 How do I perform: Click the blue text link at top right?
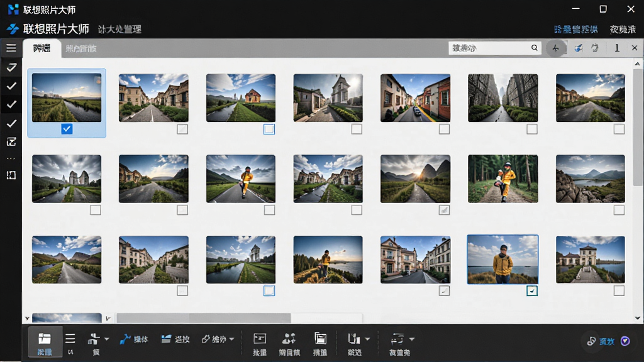576,29
